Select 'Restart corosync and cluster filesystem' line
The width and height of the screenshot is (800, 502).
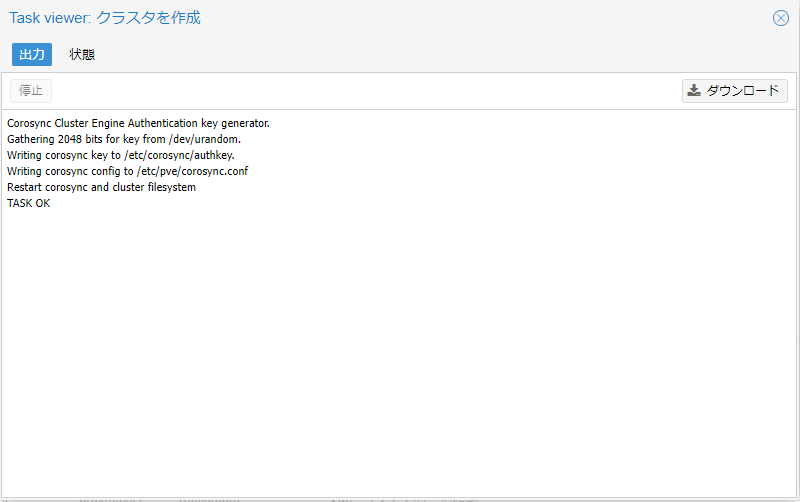coord(101,187)
